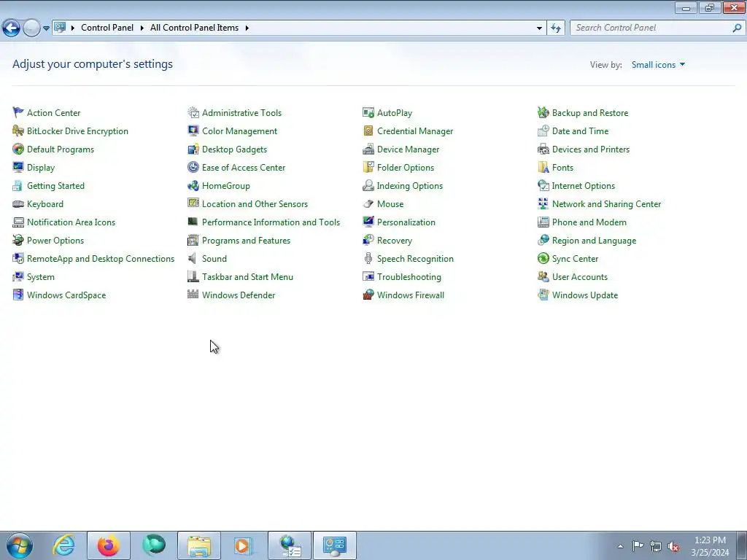
Task: Click the Ease of Access Center icon
Action: coord(193,167)
